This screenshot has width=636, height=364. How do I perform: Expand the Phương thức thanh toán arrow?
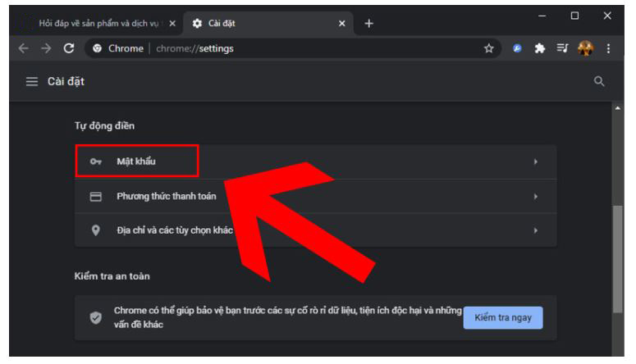(x=536, y=197)
